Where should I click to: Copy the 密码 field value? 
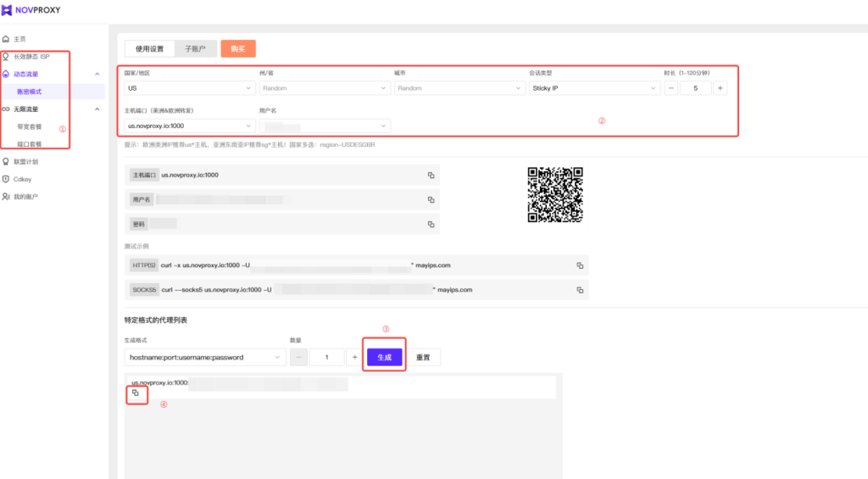tap(431, 225)
